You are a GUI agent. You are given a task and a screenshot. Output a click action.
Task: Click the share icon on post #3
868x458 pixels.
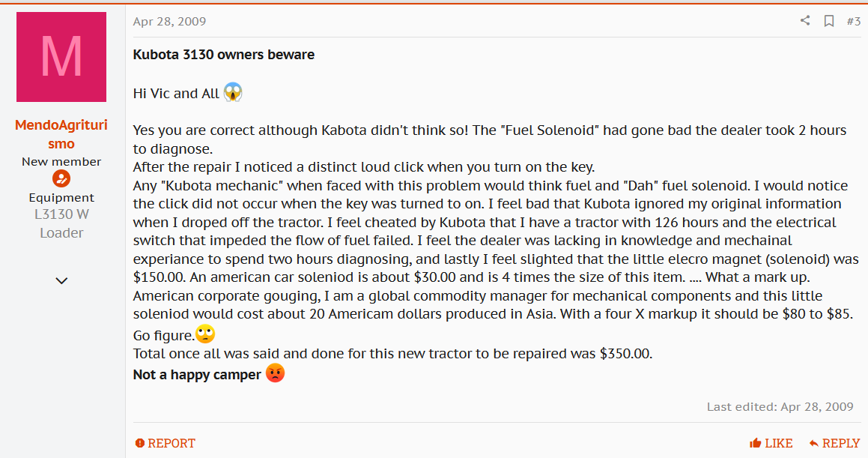(805, 21)
